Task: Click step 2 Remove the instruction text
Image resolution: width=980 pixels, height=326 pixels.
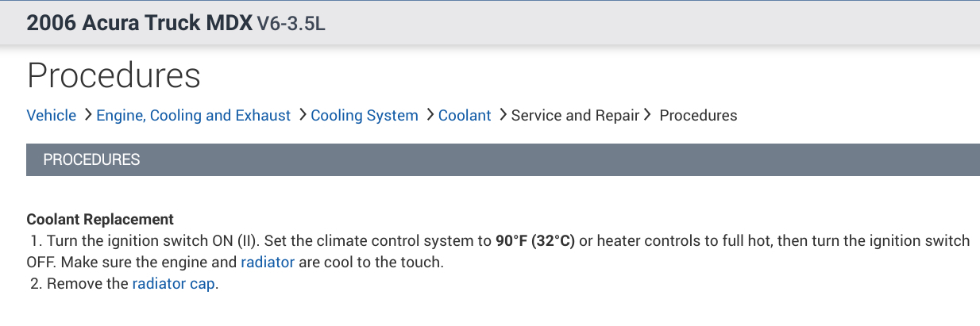Action: (x=87, y=284)
